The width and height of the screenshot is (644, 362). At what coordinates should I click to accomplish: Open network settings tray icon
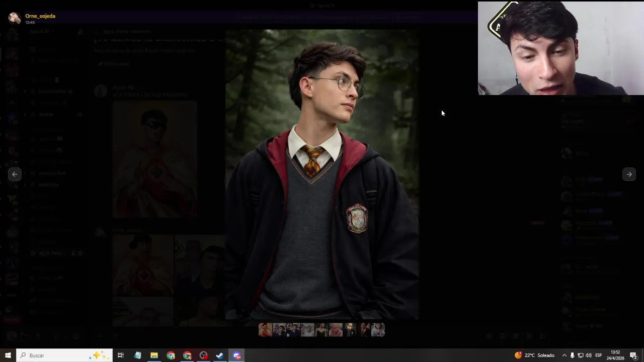pyautogui.click(x=580, y=355)
